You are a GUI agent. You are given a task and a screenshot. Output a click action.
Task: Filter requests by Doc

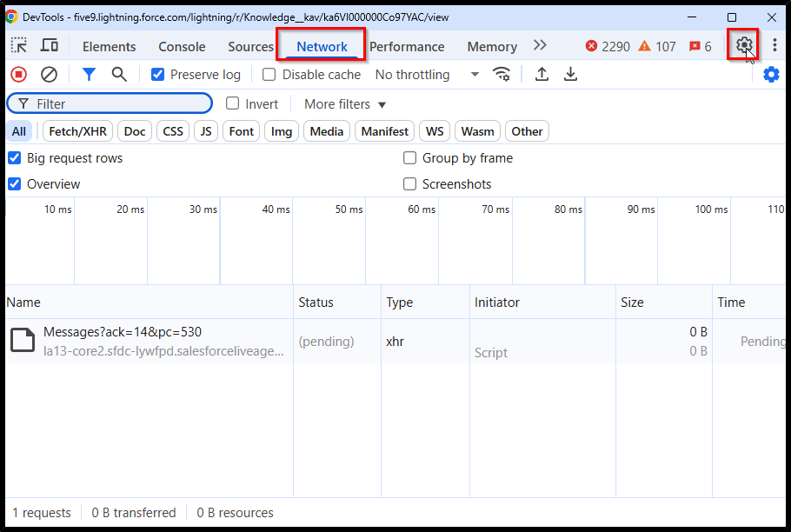135,131
